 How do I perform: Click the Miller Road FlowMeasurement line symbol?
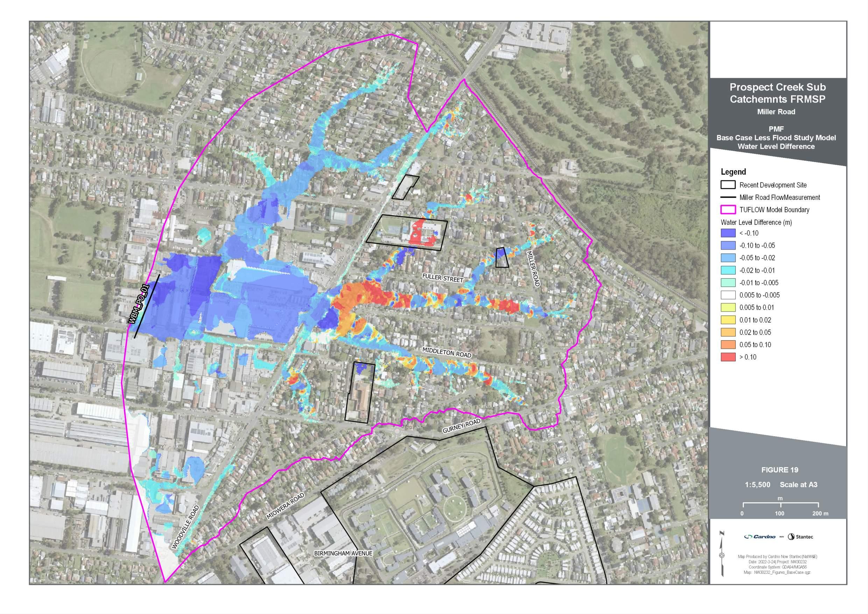(x=728, y=197)
